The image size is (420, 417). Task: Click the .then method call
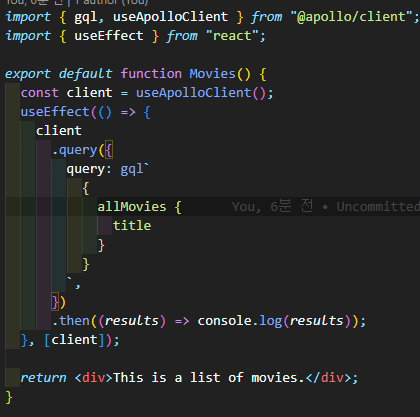[71, 321]
